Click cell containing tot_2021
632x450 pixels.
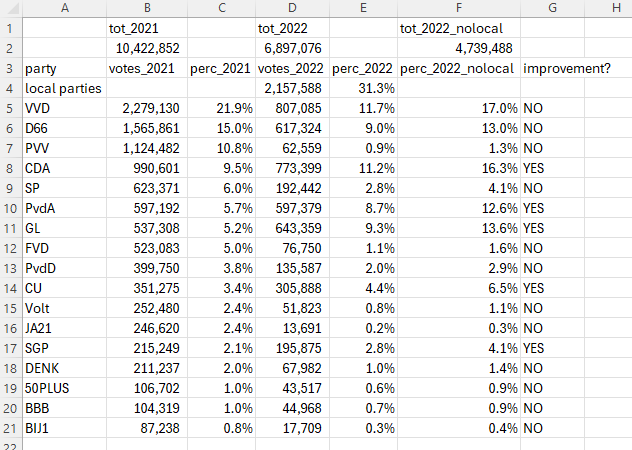pos(147,28)
